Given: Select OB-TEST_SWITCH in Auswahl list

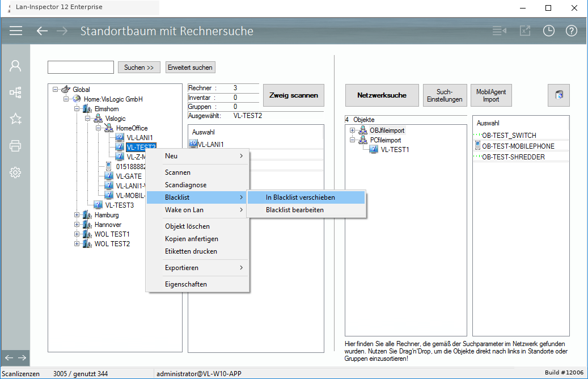Looking at the screenshot, I should (509, 135).
